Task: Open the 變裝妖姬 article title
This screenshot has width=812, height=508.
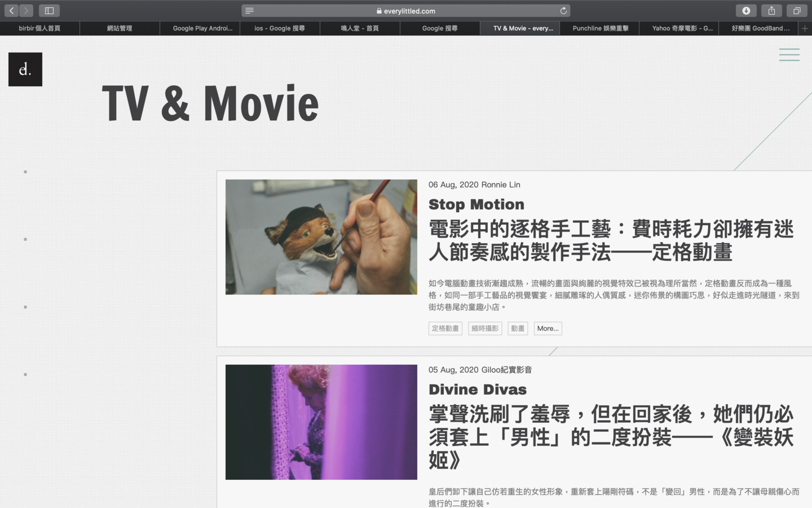Action: coord(611,437)
